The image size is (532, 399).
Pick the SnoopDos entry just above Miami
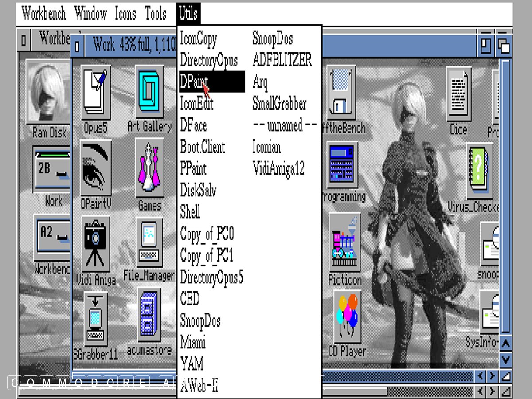(200, 321)
